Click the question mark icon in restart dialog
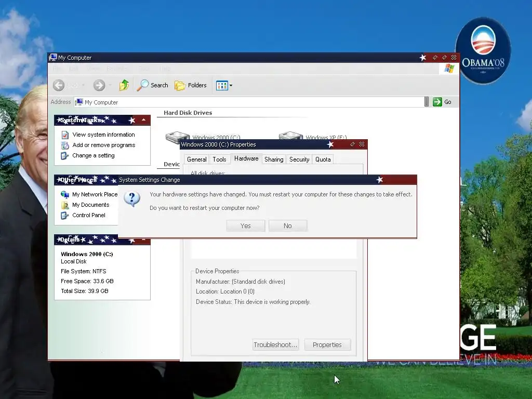Screen dimensions: 532x399 132,199
